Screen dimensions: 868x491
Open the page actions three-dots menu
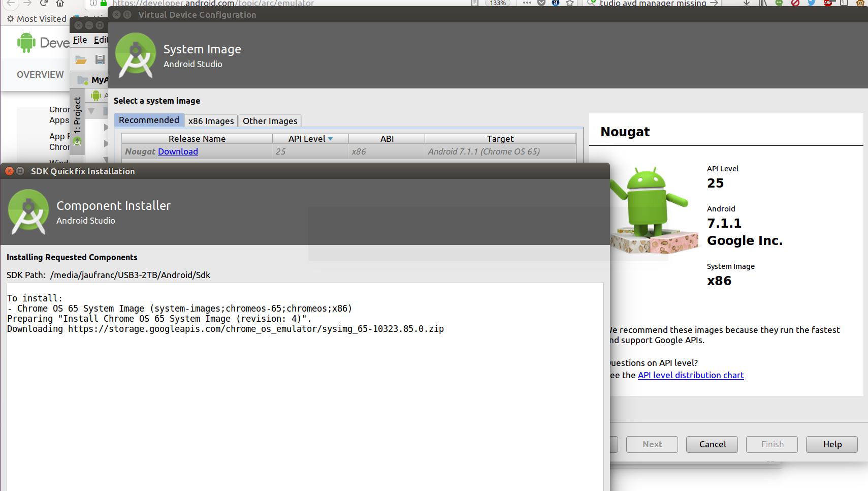tap(527, 3)
